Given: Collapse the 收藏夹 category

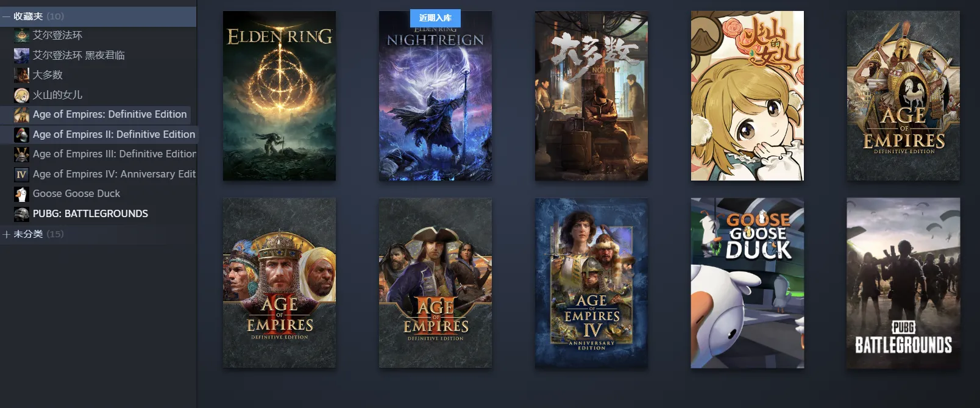Looking at the screenshot, I should [6, 16].
